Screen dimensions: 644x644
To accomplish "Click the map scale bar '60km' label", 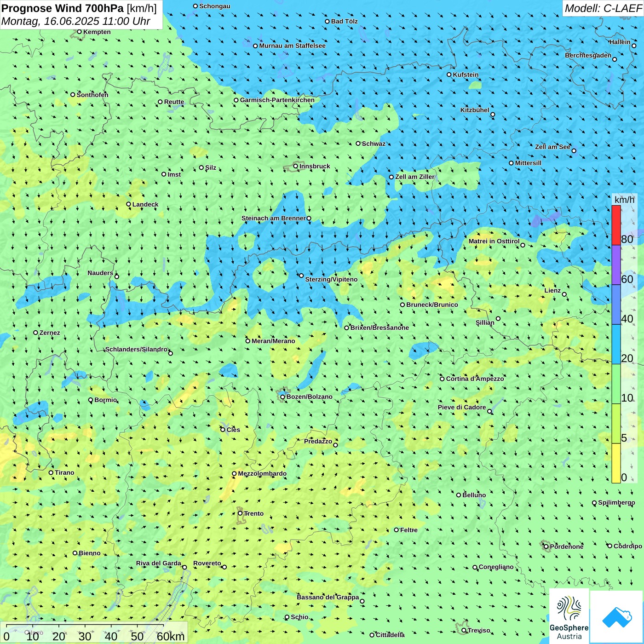I will 171,636.
